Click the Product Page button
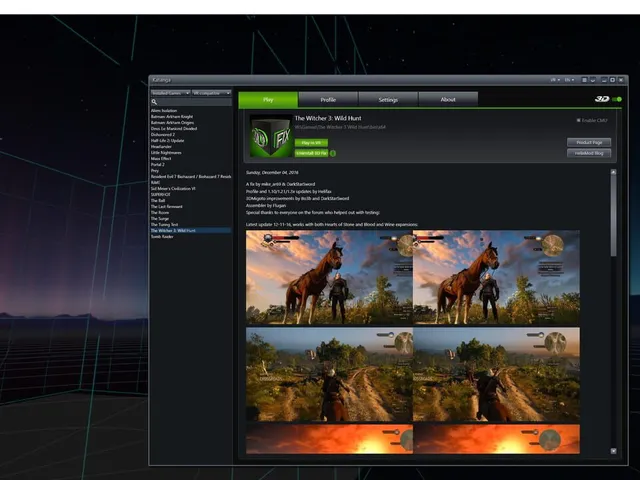Screen dimensions: 640x480 point(589,142)
